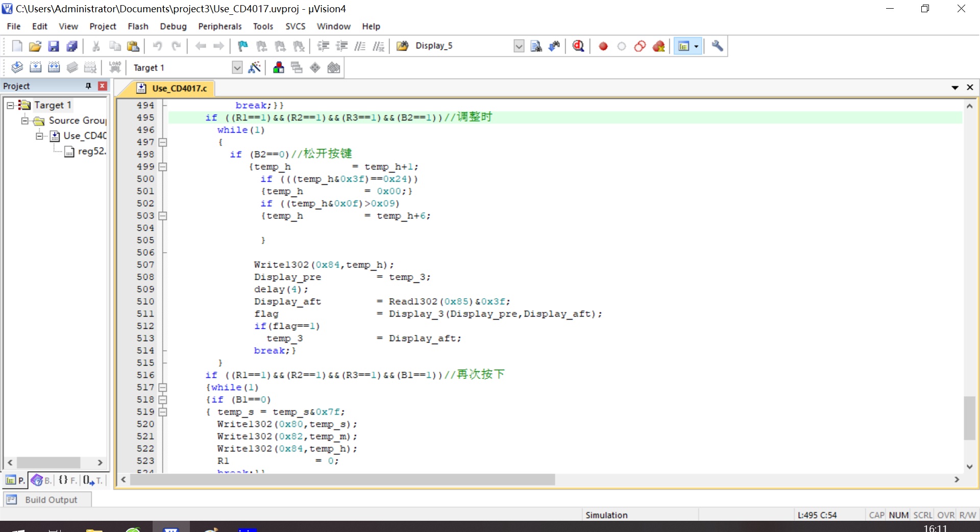
Task: Indent selected lines icon
Action: click(x=323, y=46)
